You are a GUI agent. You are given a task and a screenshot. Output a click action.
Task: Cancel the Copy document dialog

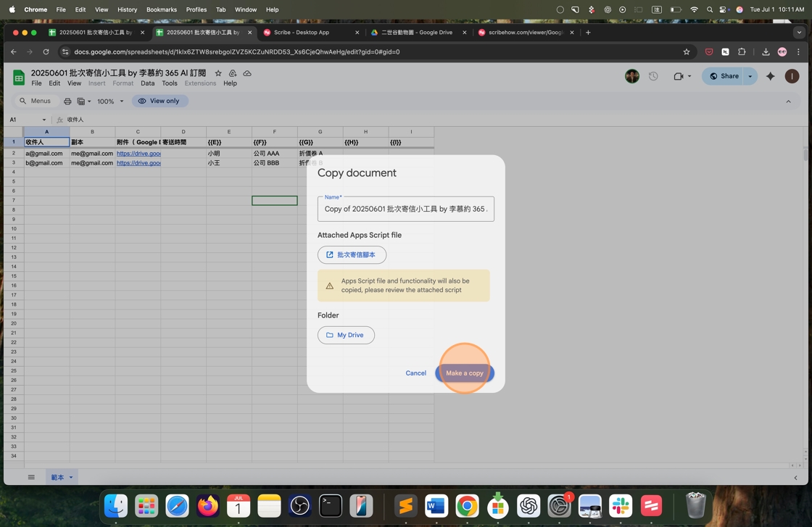[416, 373]
